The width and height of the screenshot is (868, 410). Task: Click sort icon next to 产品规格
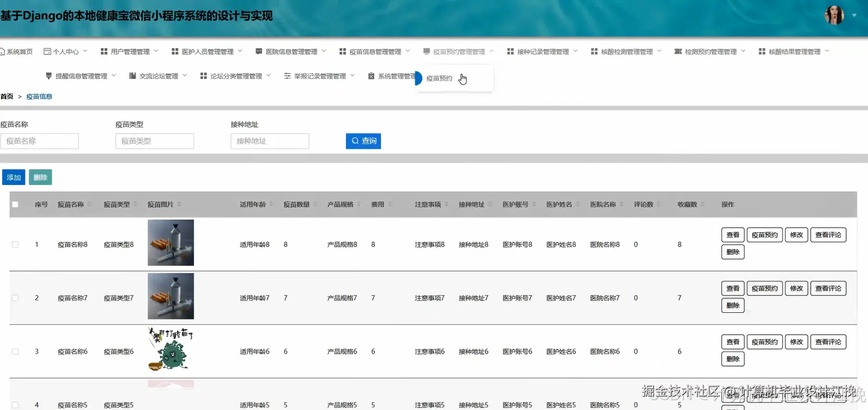[359, 204]
